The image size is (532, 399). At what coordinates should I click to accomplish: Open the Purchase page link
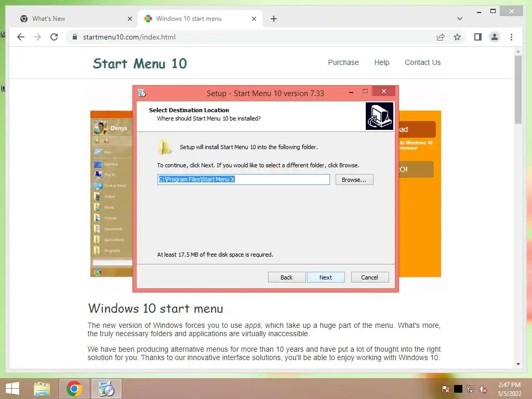click(343, 62)
